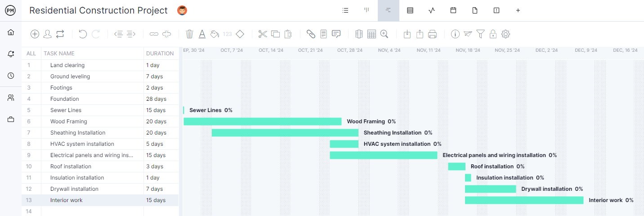Screen dimensions: 644x216
Task: Open project info icon
Action: (455, 34)
